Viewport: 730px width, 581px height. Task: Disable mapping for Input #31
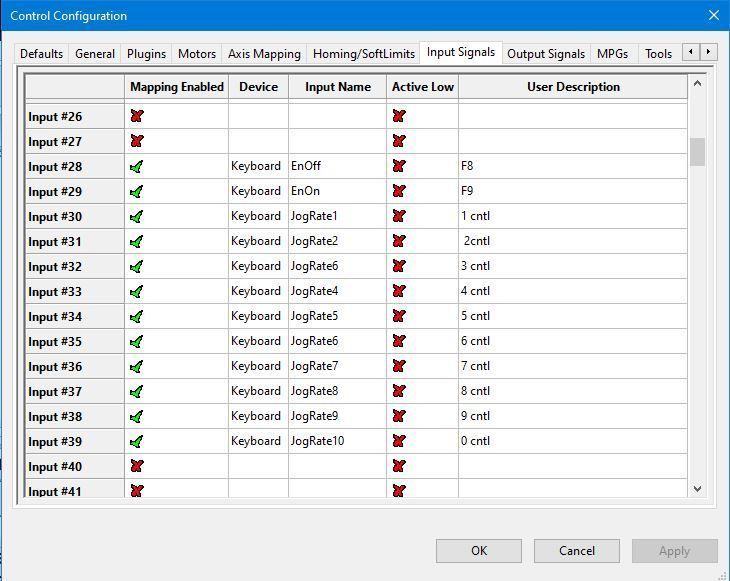click(x=136, y=241)
